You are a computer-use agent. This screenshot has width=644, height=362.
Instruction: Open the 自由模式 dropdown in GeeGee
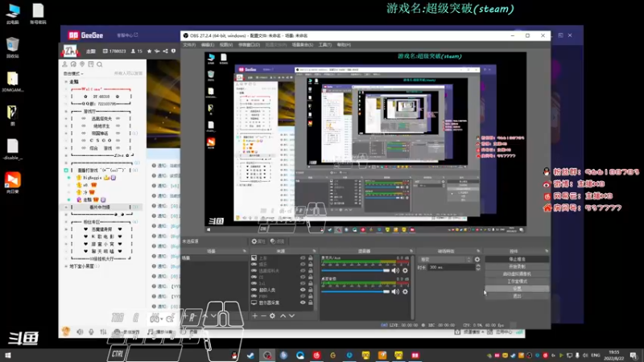pyautogui.click(x=73, y=73)
